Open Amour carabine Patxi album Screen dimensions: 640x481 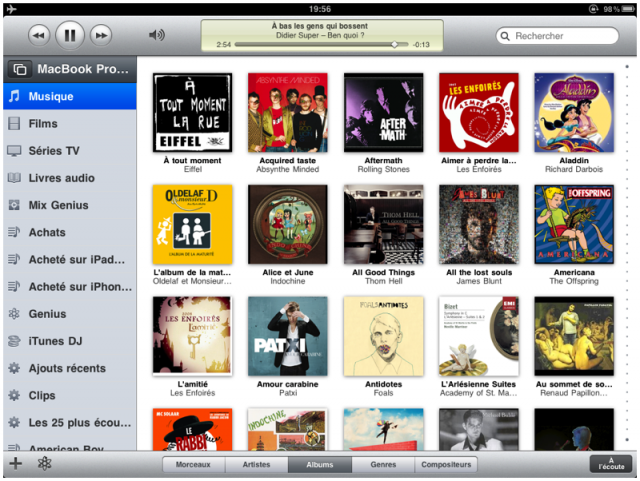click(x=288, y=336)
